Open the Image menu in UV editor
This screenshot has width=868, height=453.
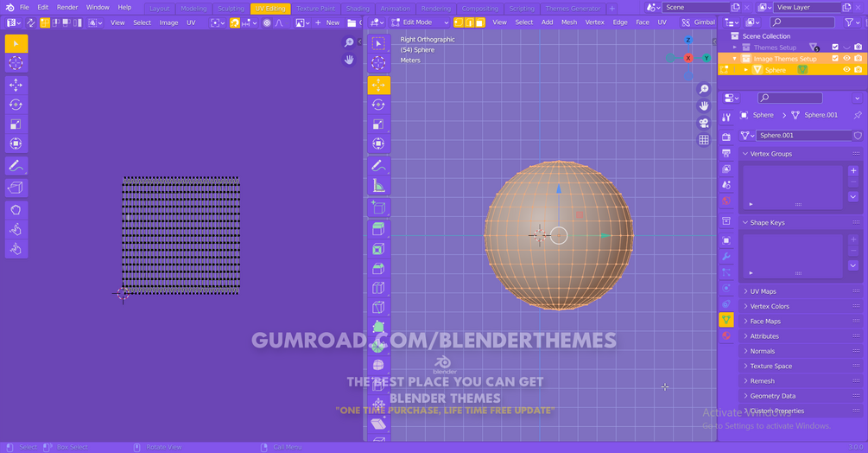[x=168, y=22]
